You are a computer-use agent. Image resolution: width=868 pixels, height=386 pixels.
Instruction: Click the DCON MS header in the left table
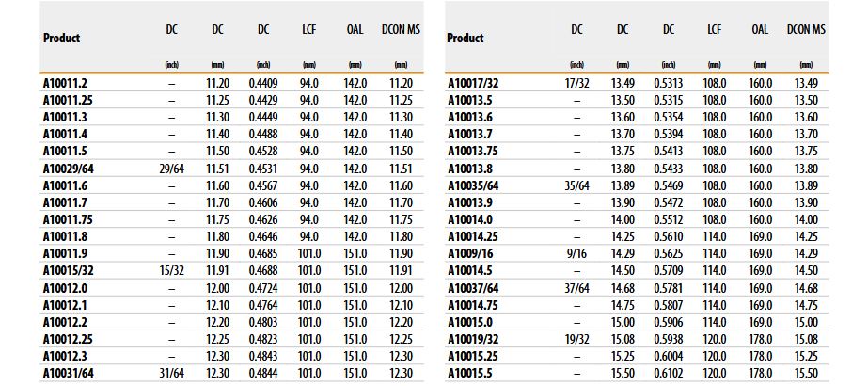click(401, 30)
